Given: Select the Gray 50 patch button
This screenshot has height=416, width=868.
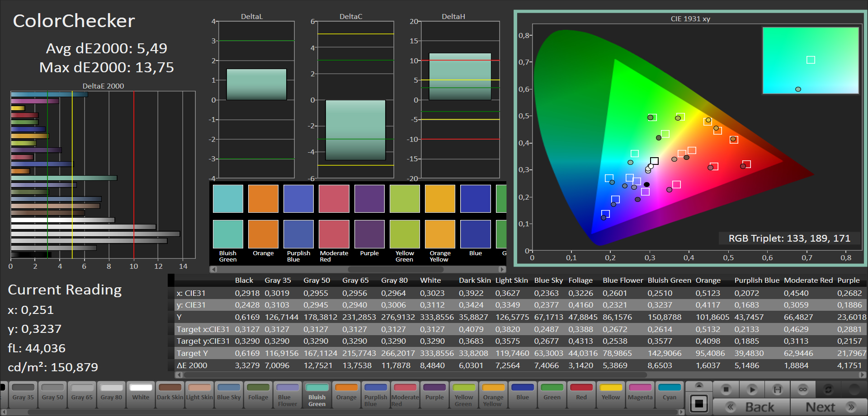Looking at the screenshot, I should [x=52, y=395].
